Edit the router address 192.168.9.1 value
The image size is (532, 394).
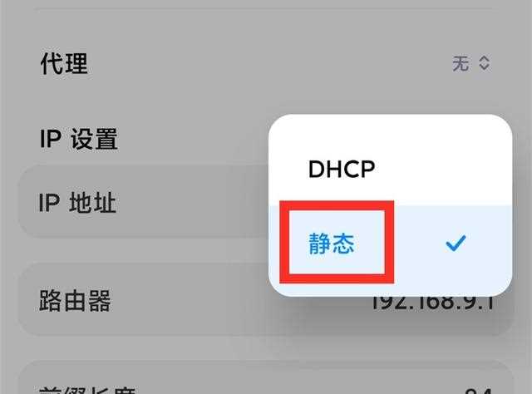[432, 303]
